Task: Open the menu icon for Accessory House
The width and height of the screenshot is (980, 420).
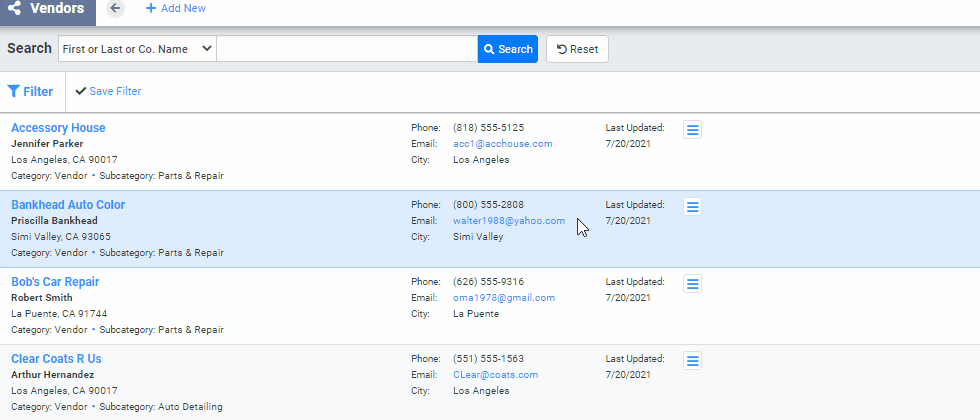Action: (692, 129)
